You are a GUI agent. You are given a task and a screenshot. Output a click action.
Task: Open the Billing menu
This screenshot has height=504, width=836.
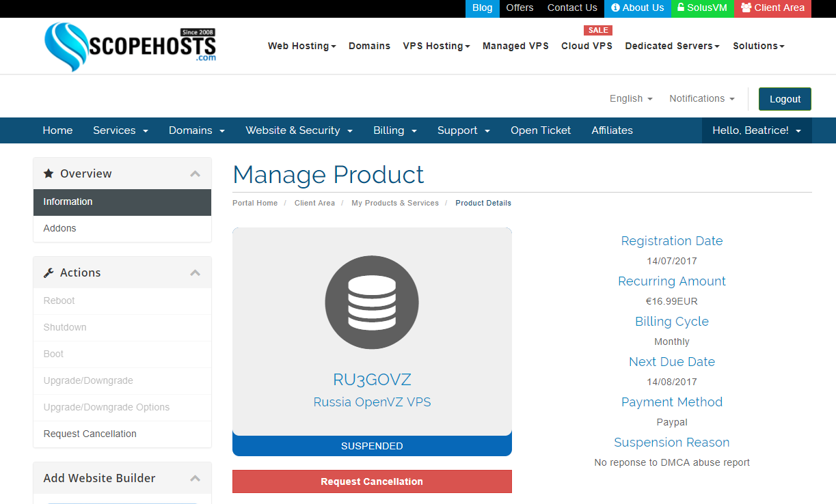pyautogui.click(x=394, y=130)
